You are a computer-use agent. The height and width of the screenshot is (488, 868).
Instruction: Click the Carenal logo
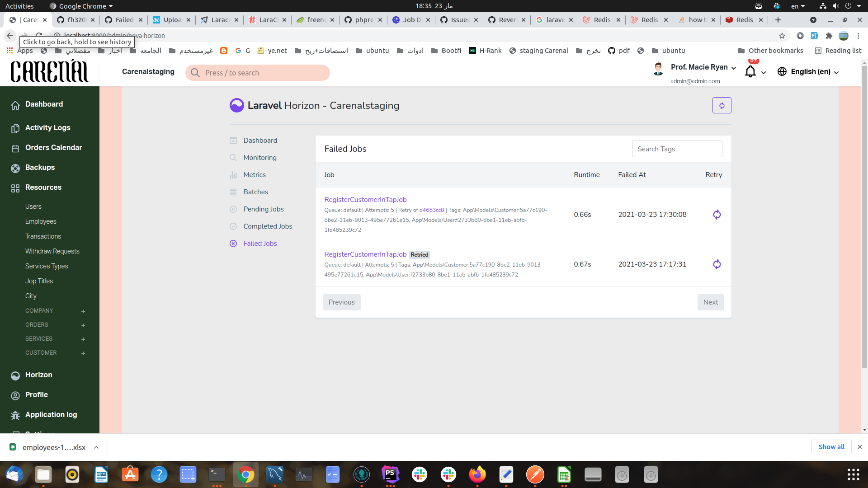point(50,71)
